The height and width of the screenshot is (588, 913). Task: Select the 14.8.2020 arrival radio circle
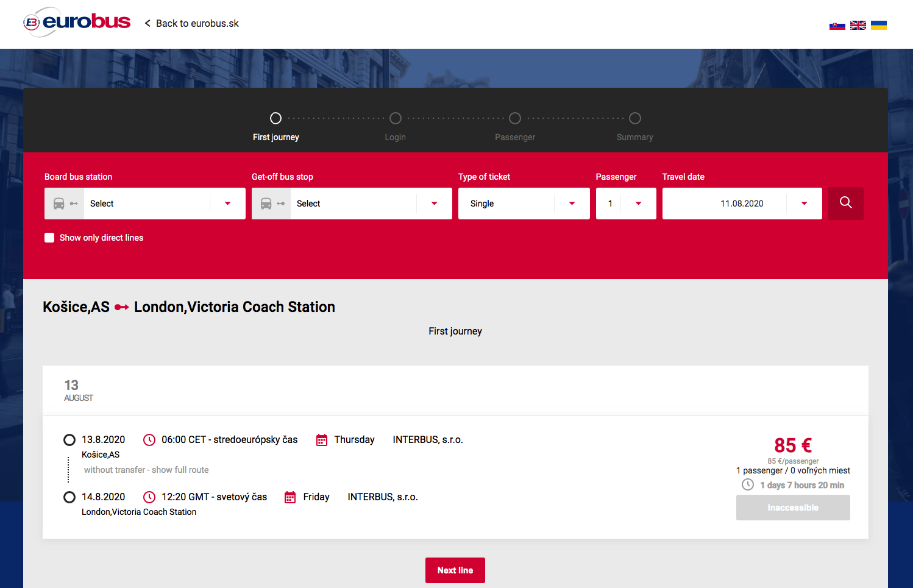pyautogui.click(x=69, y=497)
